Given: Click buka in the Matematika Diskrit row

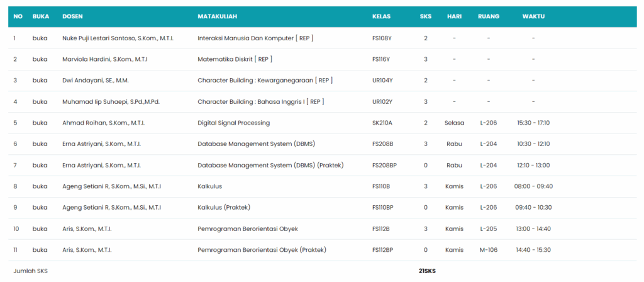Looking at the screenshot, I should (x=40, y=60).
